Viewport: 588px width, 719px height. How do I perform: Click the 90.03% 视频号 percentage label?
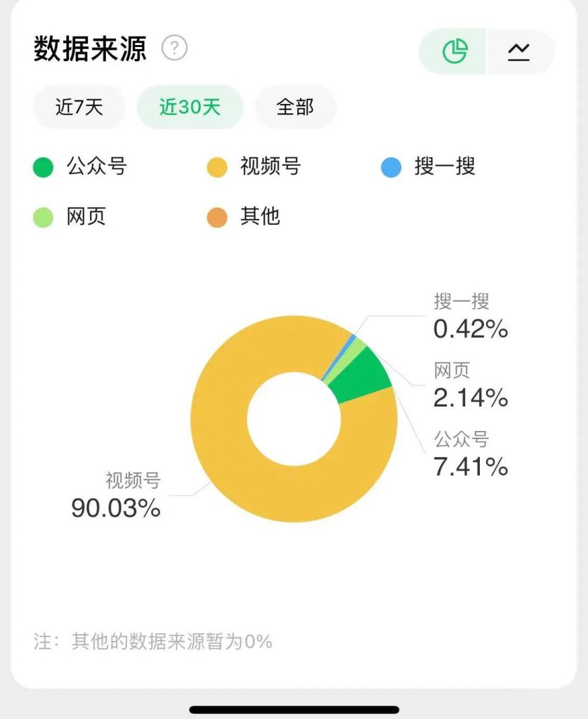point(116,508)
